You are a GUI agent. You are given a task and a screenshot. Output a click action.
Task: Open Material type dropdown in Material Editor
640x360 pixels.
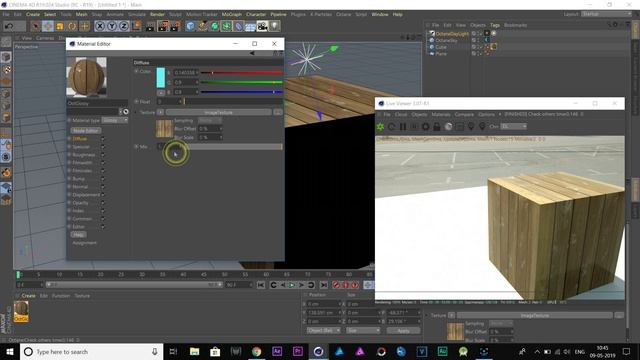115,120
